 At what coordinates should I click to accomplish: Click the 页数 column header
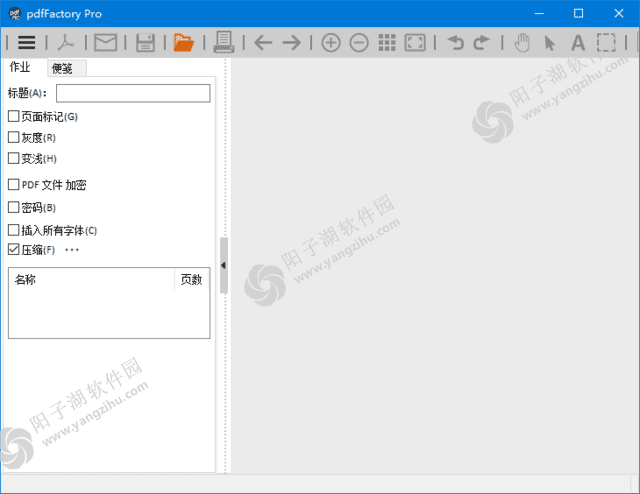point(192,280)
